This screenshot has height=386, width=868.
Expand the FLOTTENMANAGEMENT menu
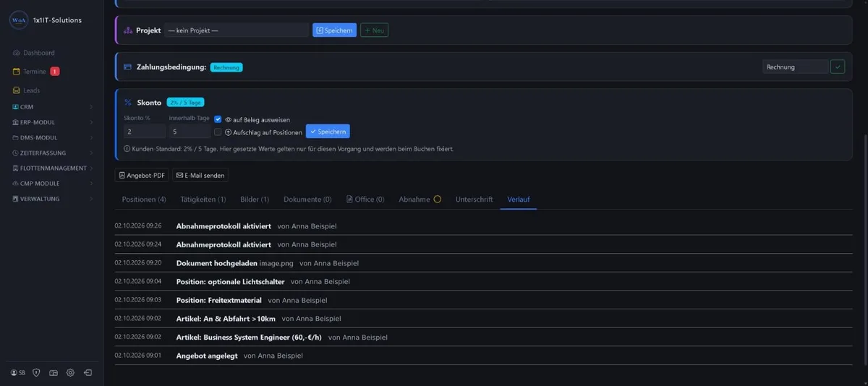click(53, 168)
